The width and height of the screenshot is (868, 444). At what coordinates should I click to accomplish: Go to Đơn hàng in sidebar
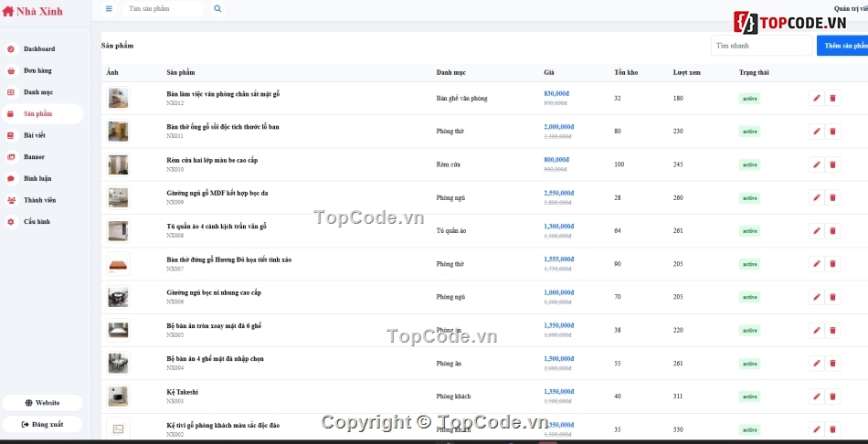(42, 70)
